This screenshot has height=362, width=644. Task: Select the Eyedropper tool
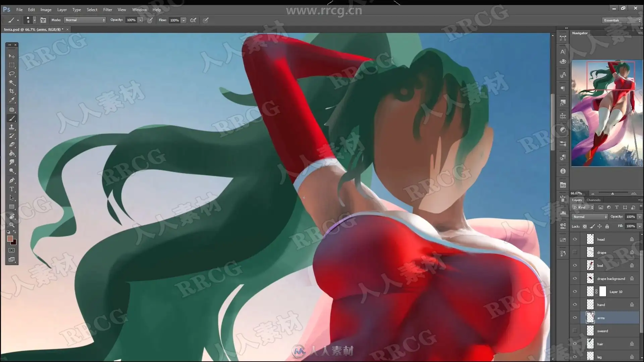point(12,100)
